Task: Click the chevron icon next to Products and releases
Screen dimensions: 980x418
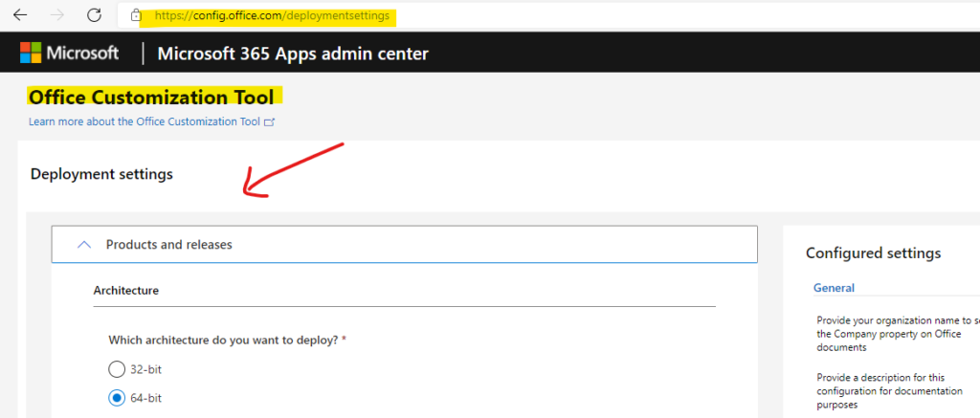Action: pos(84,245)
